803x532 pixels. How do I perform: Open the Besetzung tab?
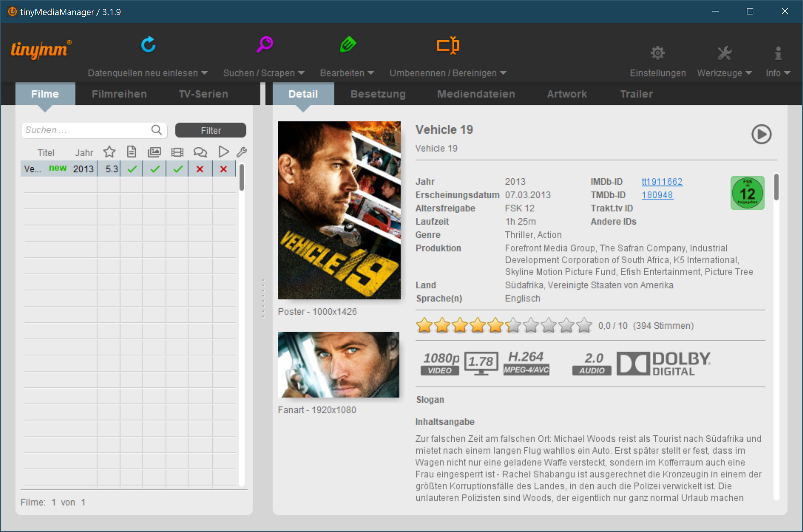point(378,94)
